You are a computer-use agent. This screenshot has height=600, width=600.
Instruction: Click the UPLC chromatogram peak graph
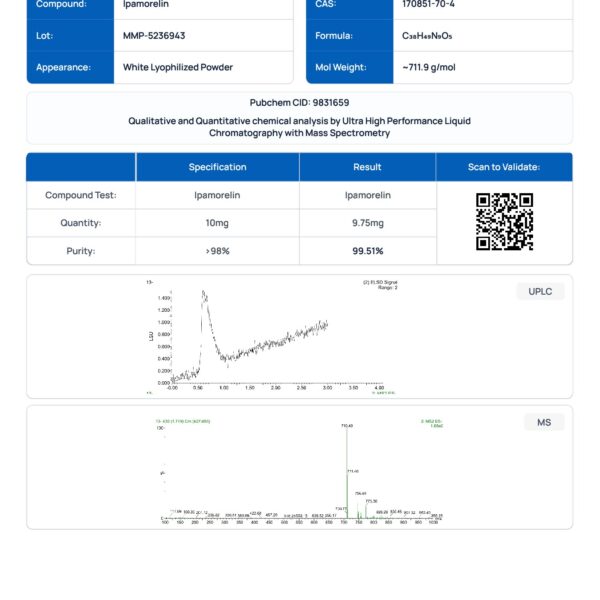point(272,338)
